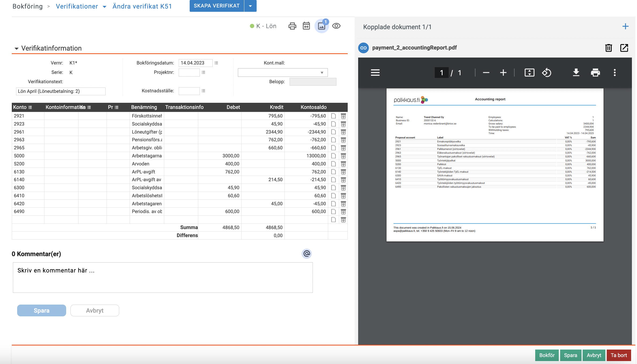
Task: Open the Skapa verifikat dropdown arrow
Action: 250,6
